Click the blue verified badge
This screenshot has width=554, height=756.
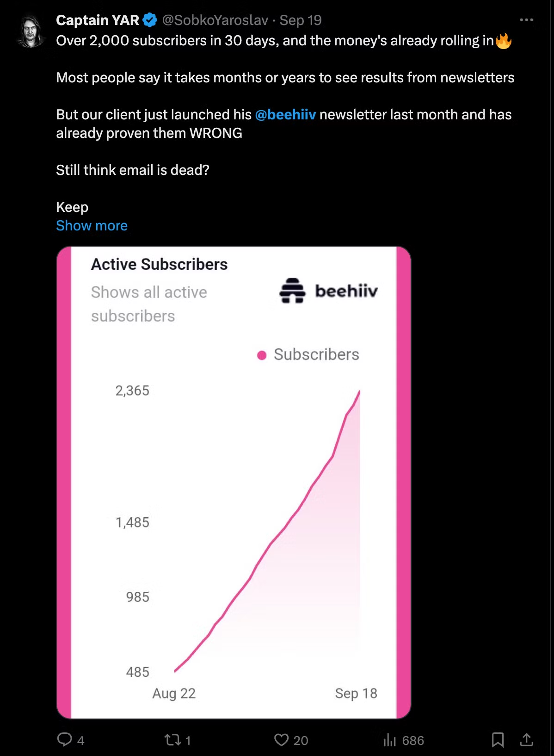click(x=150, y=20)
